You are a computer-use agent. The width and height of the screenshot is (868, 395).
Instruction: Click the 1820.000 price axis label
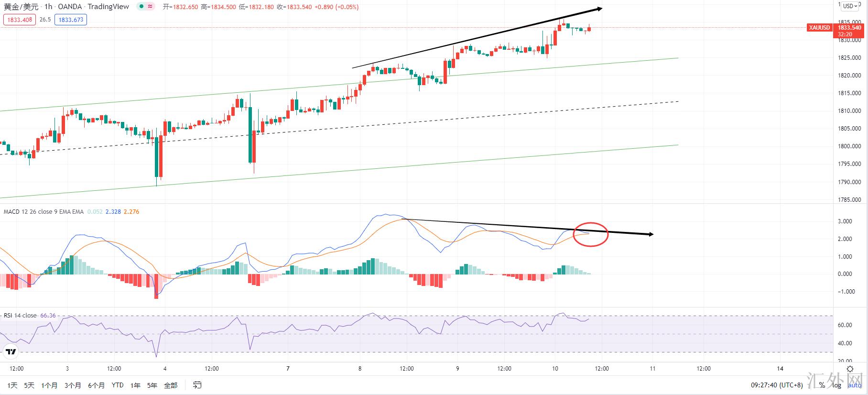(x=849, y=76)
